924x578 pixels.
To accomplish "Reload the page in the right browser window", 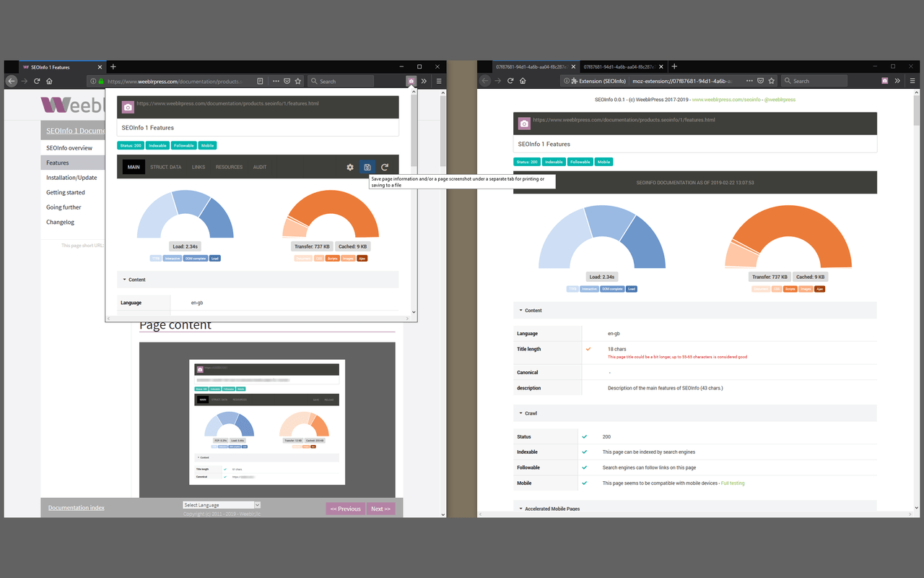I will coord(510,81).
